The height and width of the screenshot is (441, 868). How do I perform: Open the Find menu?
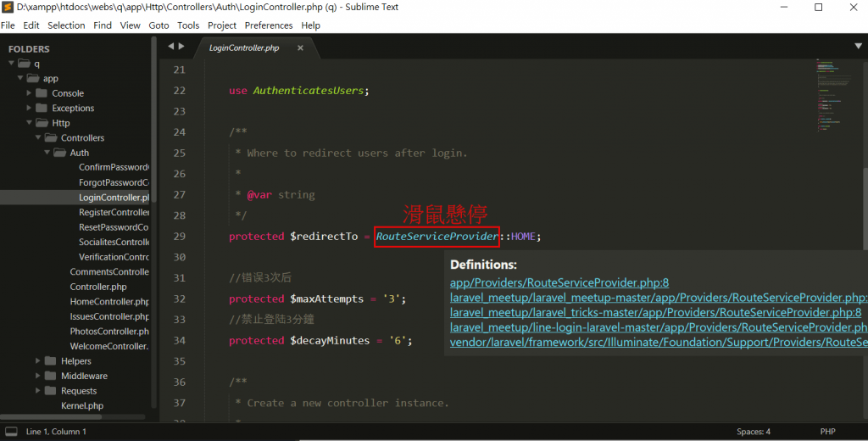pyautogui.click(x=103, y=25)
